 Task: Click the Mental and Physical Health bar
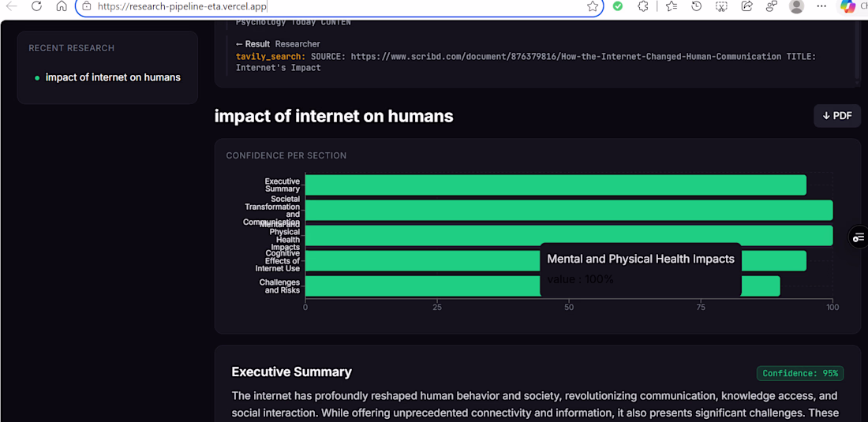coord(569,236)
